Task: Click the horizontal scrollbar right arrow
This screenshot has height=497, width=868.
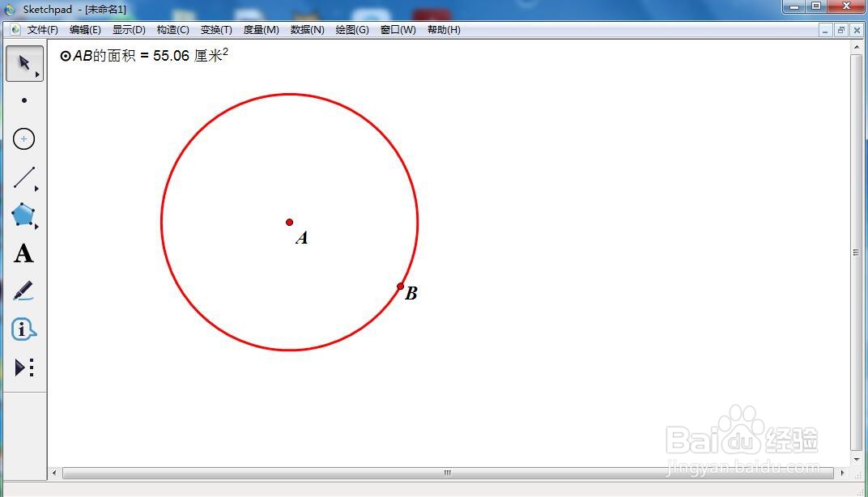Action: (x=843, y=473)
